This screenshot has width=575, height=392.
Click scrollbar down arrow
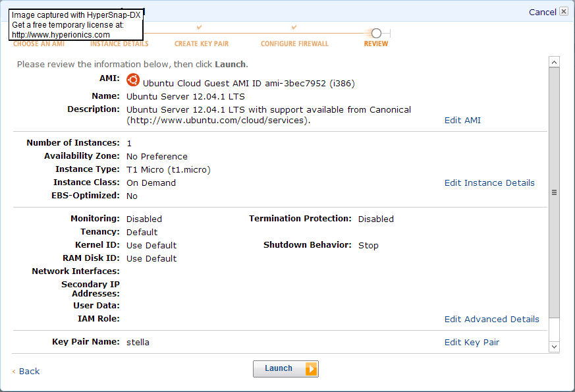tap(554, 347)
